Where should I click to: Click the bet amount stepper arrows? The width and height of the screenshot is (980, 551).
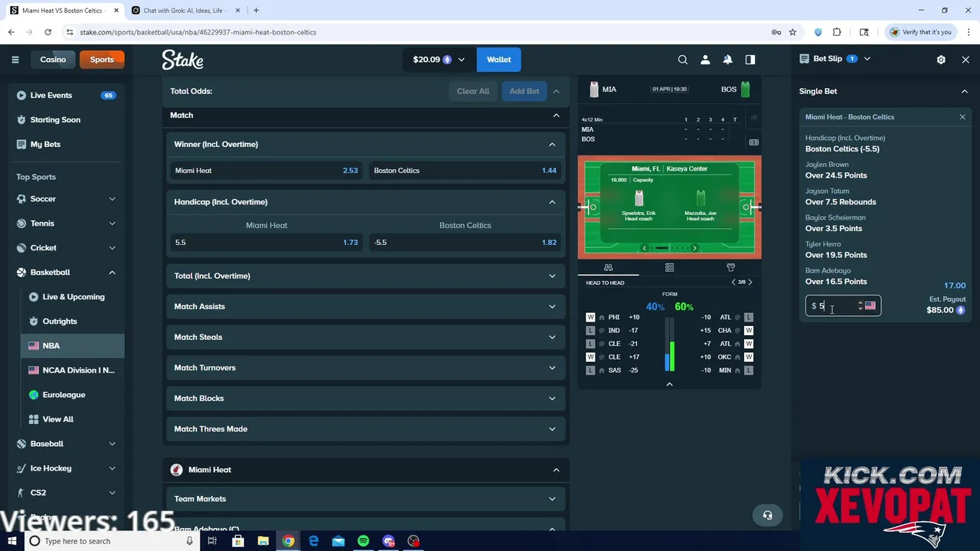coord(860,305)
